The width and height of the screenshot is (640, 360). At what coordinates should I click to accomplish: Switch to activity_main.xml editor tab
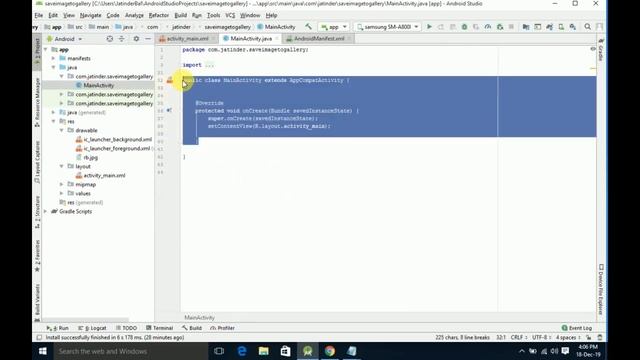coord(187,38)
